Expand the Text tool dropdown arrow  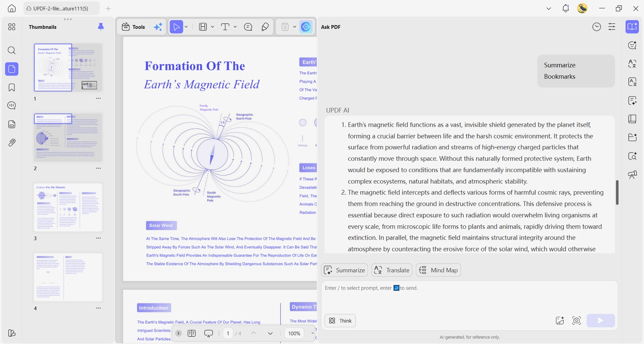[235, 27]
